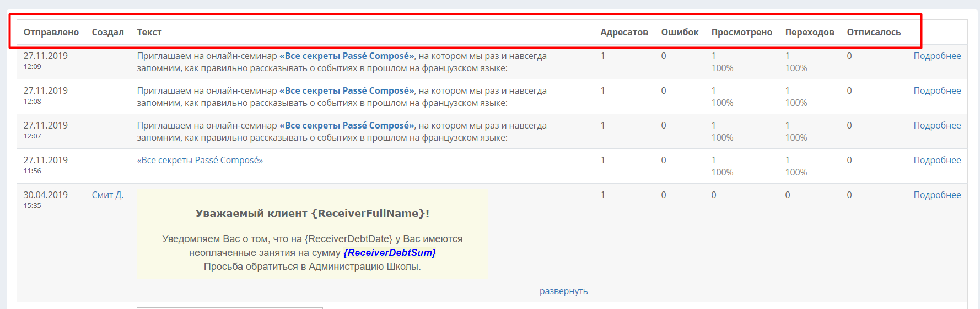
Task: Click the Текст column header
Action: (x=149, y=32)
